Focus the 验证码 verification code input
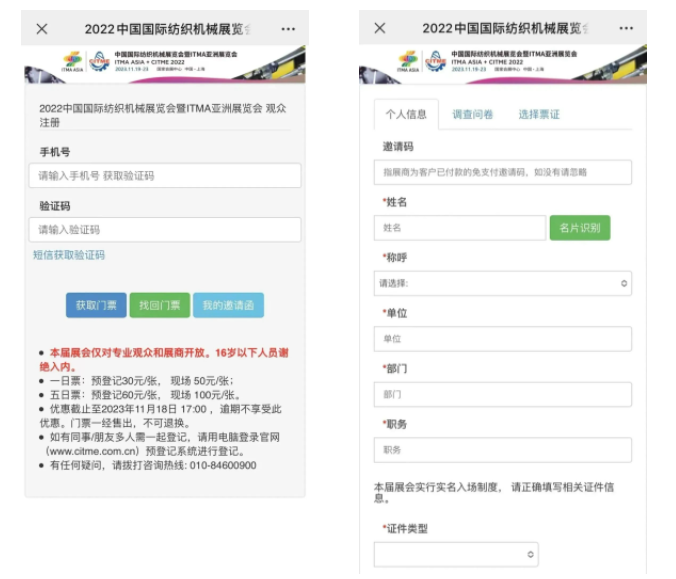The image size is (676, 579). pos(165,229)
